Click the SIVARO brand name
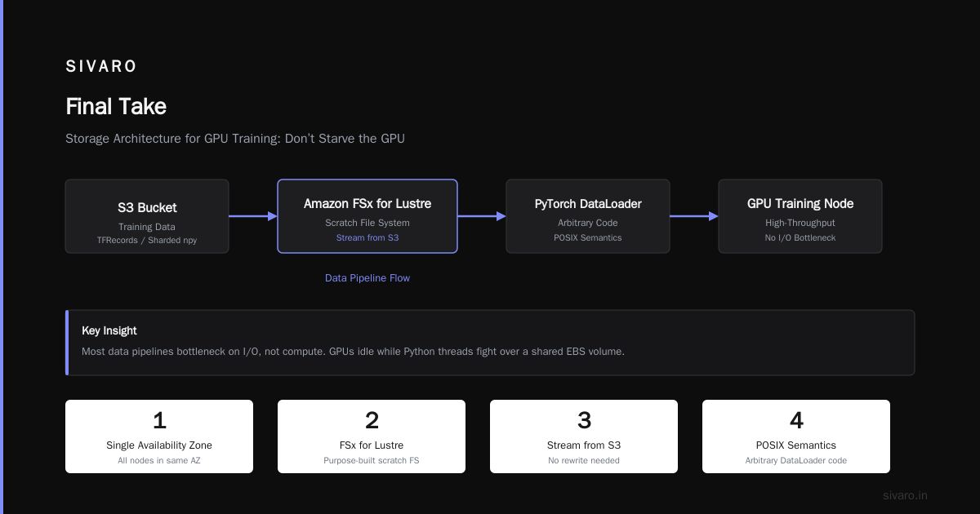Viewport: 980px width, 514px height. pos(101,67)
